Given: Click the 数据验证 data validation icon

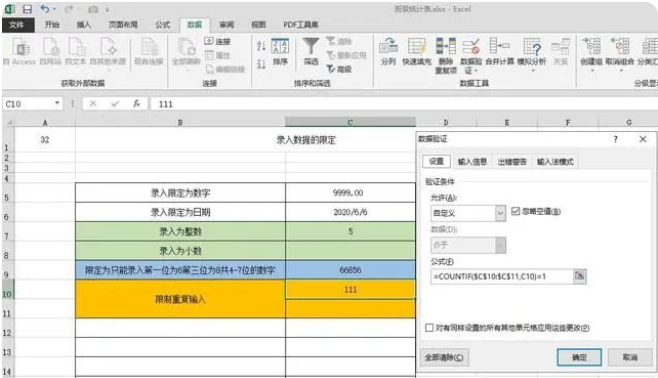Looking at the screenshot, I should click(471, 47).
